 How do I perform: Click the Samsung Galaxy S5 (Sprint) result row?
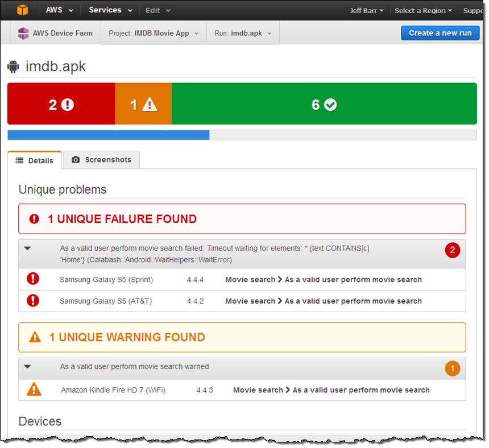pyautogui.click(x=242, y=280)
